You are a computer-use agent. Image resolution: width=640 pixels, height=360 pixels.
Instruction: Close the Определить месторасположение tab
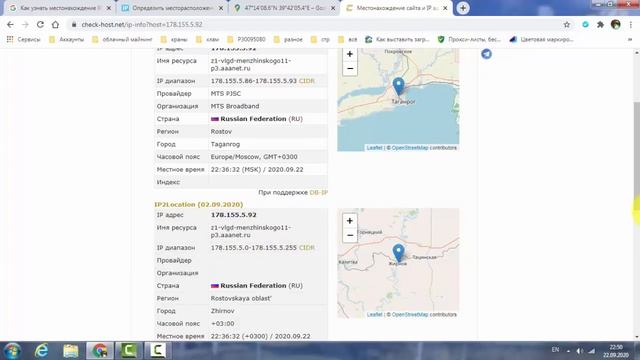[221, 8]
